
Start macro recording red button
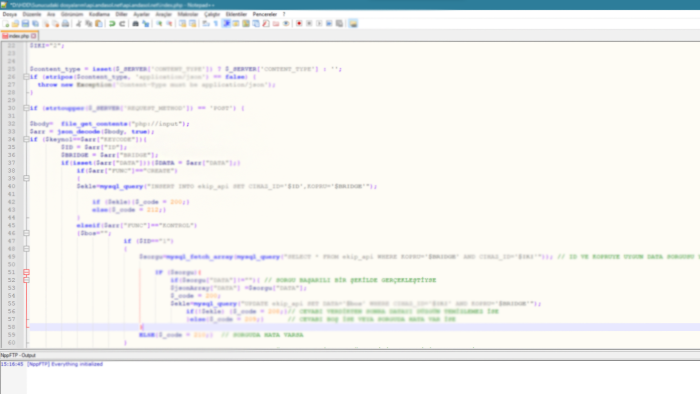[x=299, y=23]
